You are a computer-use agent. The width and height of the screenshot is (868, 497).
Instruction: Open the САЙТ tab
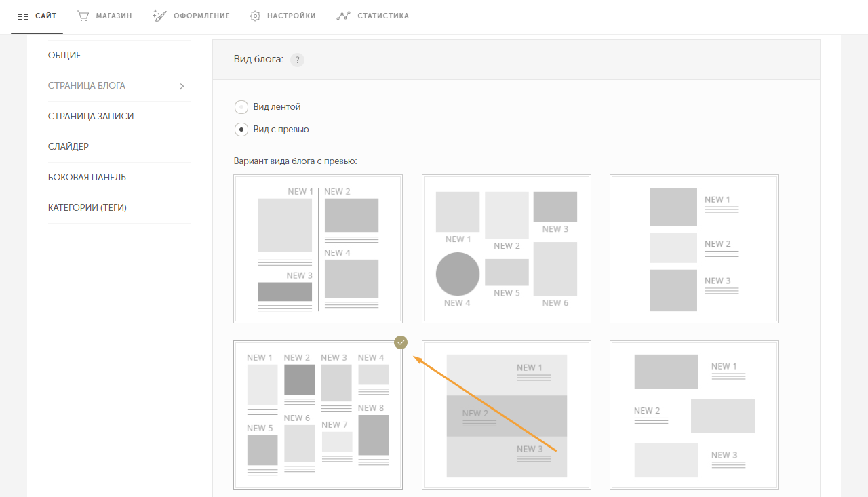[x=37, y=16]
